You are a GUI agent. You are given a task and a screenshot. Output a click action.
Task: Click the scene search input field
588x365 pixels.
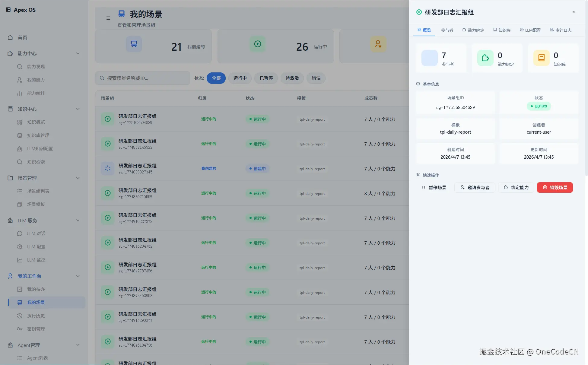(x=142, y=78)
